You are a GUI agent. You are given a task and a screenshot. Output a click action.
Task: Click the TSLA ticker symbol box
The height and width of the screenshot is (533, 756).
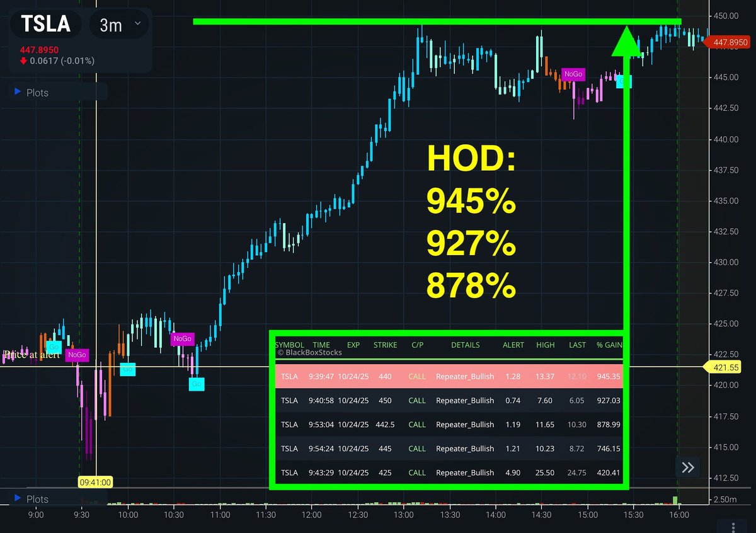47,25
